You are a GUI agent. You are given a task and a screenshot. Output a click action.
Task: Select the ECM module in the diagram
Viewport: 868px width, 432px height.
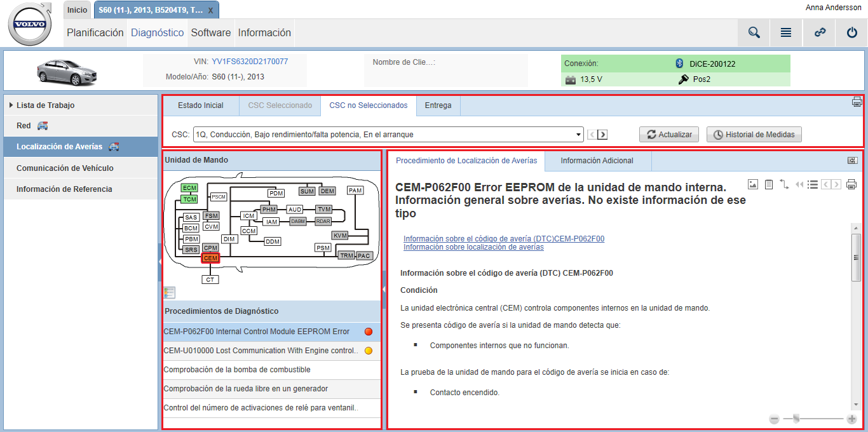(189, 188)
